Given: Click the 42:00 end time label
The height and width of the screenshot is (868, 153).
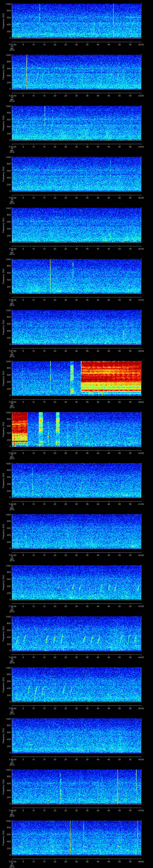Looking at the screenshot, I should coord(141,555).
